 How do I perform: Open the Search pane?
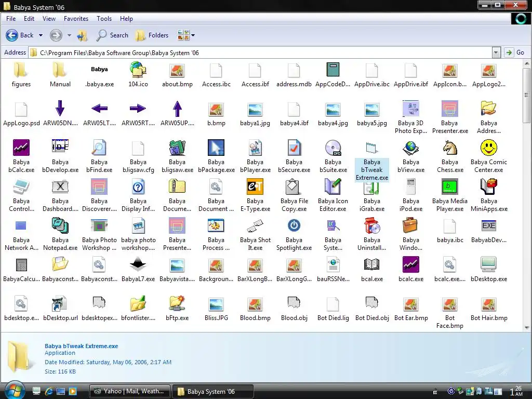point(112,35)
